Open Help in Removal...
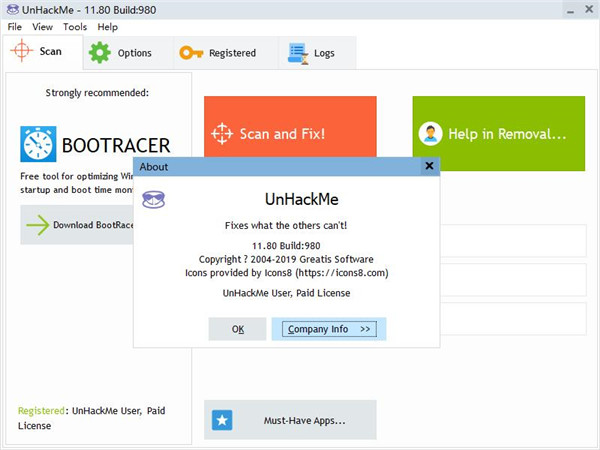This screenshot has height=450, width=600. (499, 134)
